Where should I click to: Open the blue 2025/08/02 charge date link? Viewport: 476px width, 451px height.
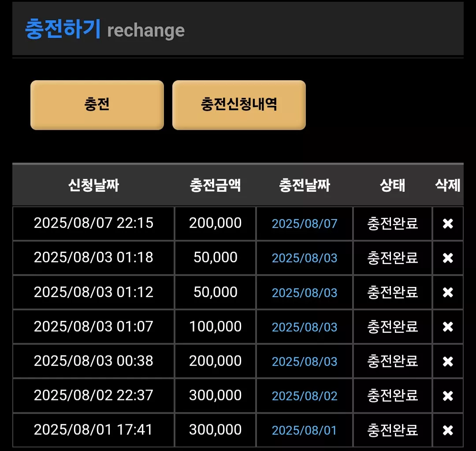point(305,396)
